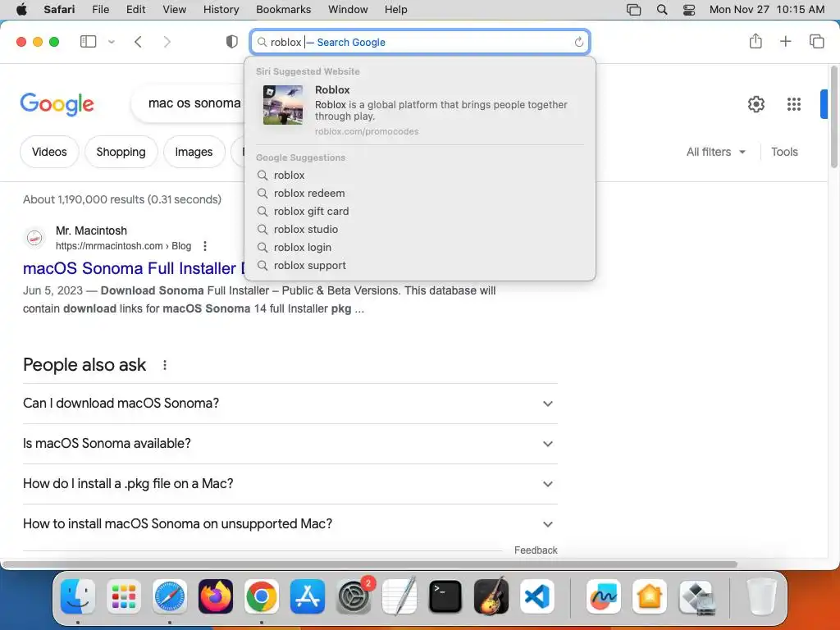840x630 pixels.
Task: Open Finder from the Dock
Action: 78,596
